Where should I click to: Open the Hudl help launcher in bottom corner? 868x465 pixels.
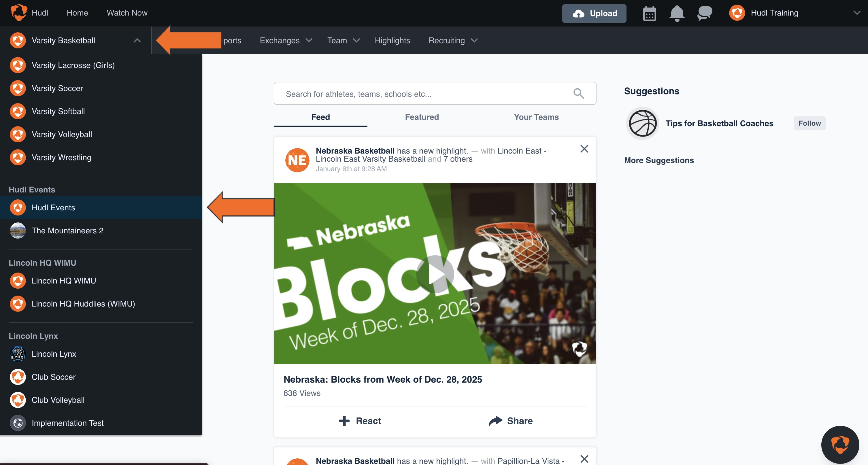pos(840,445)
